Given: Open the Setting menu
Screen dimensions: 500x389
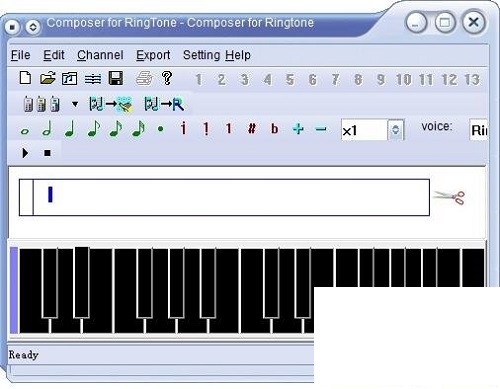Looking at the screenshot, I should (x=202, y=55).
